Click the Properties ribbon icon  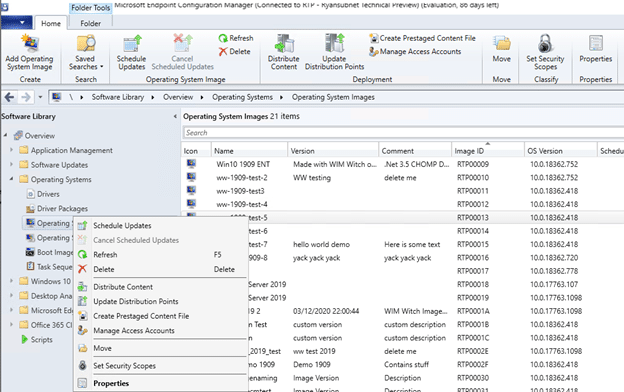point(595,49)
